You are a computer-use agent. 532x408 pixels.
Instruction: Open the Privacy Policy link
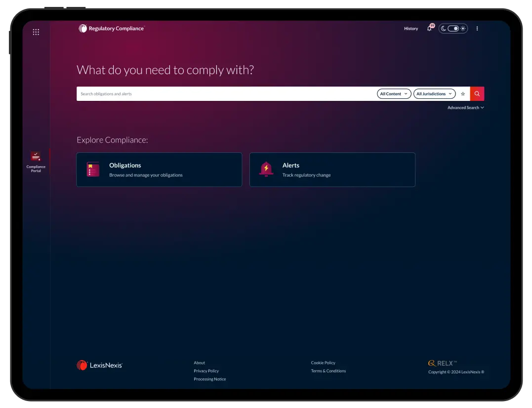(206, 371)
